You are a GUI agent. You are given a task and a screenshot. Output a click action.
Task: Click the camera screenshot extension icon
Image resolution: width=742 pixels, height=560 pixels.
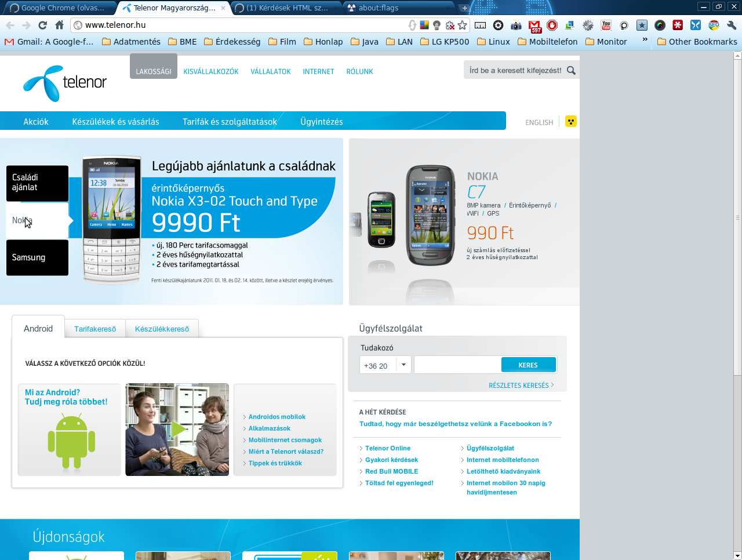coord(516,25)
